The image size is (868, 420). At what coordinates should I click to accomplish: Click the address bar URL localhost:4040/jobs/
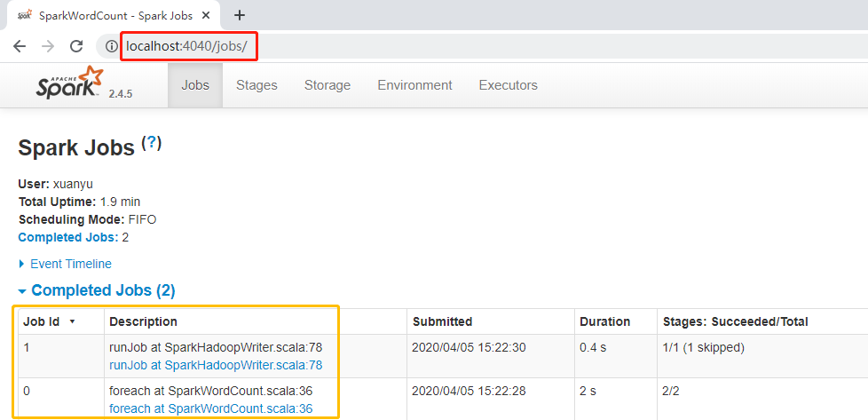tap(186, 46)
